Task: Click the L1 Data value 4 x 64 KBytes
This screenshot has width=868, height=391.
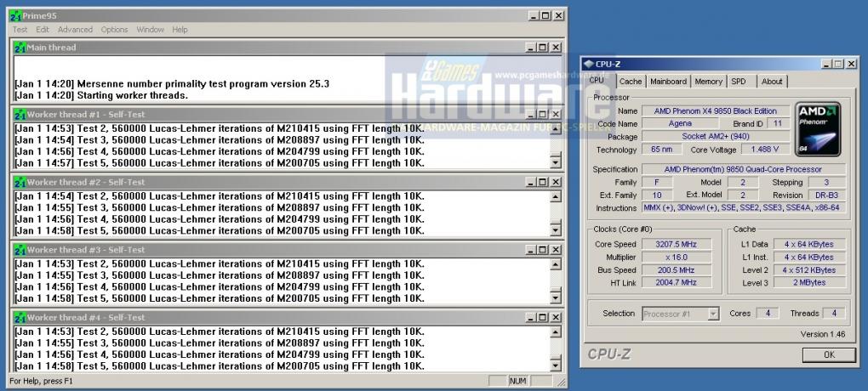Action: [x=808, y=244]
